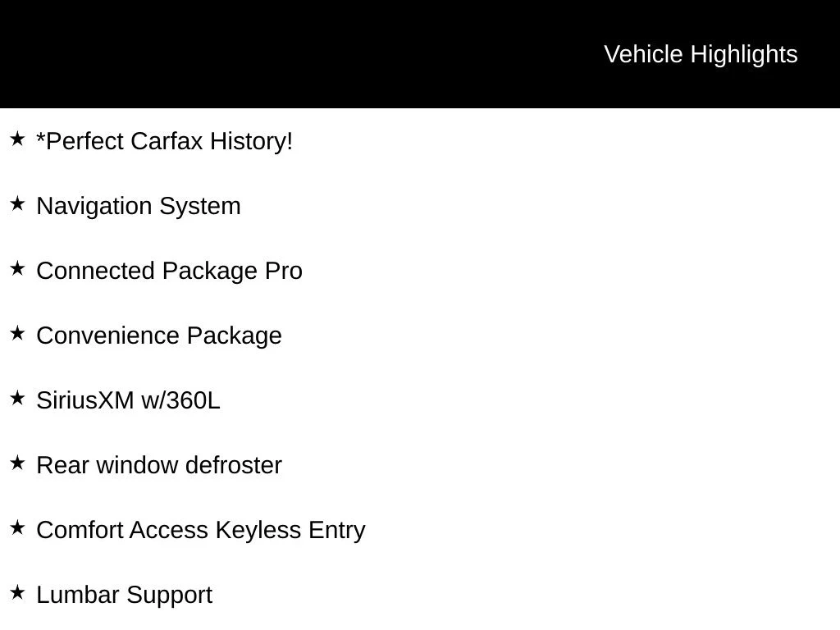The width and height of the screenshot is (840, 630).
Task: Open the Connected Package Pro entry
Action: pos(169,272)
